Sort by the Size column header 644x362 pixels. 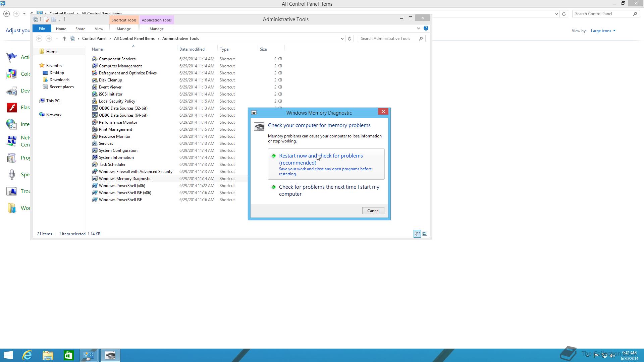[271, 49]
